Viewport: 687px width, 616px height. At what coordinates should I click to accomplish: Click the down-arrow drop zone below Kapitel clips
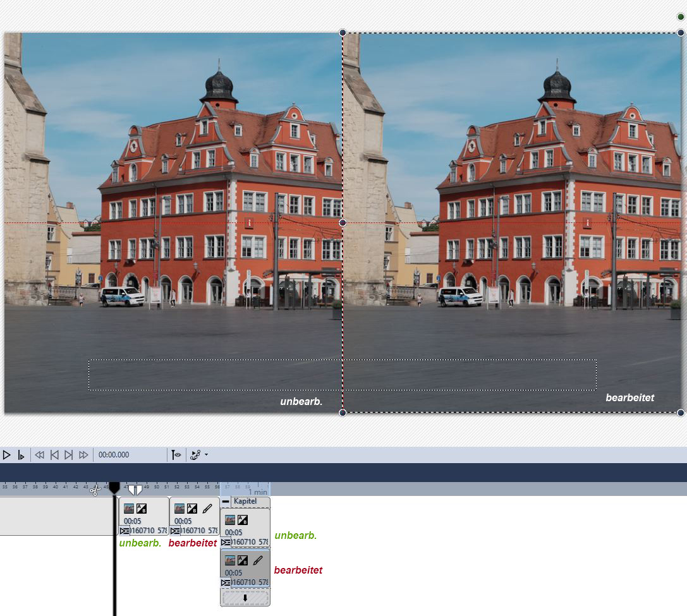[245, 598]
